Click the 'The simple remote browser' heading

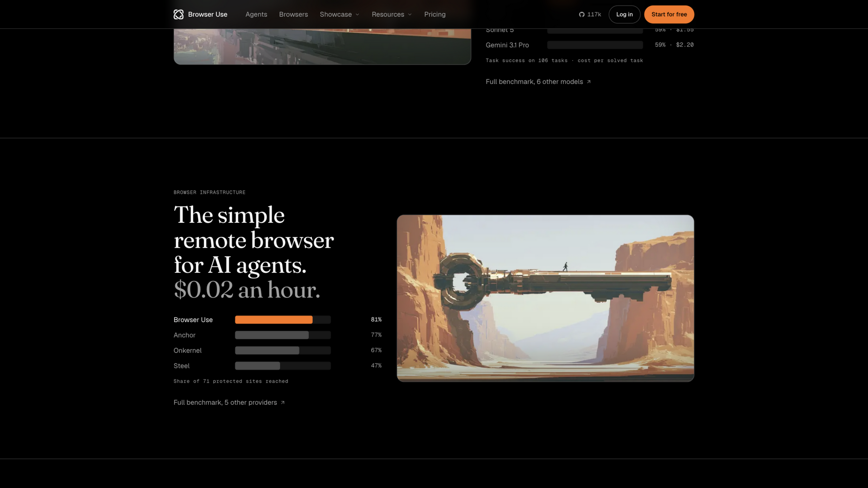coord(254,228)
